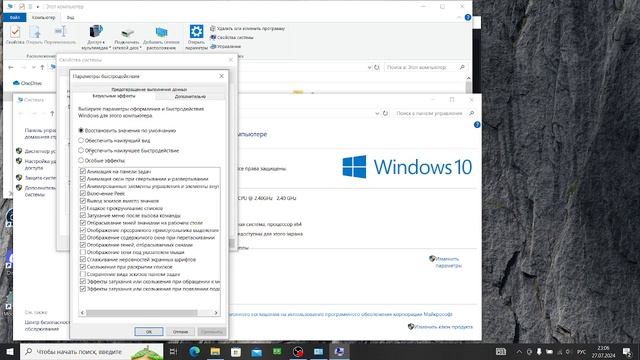640x360 pixels.
Task: Toggle Сглаживание неровностей экранных шрифтов
Action: [x=83, y=260]
